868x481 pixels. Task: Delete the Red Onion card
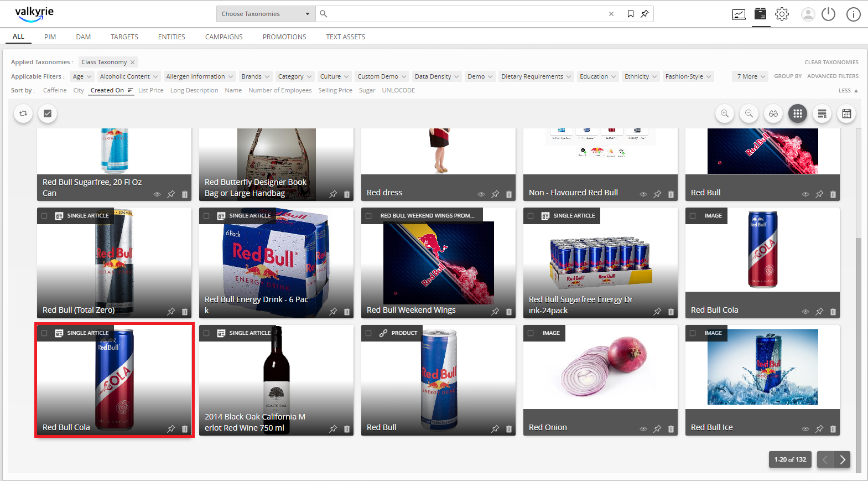click(671, 429)
